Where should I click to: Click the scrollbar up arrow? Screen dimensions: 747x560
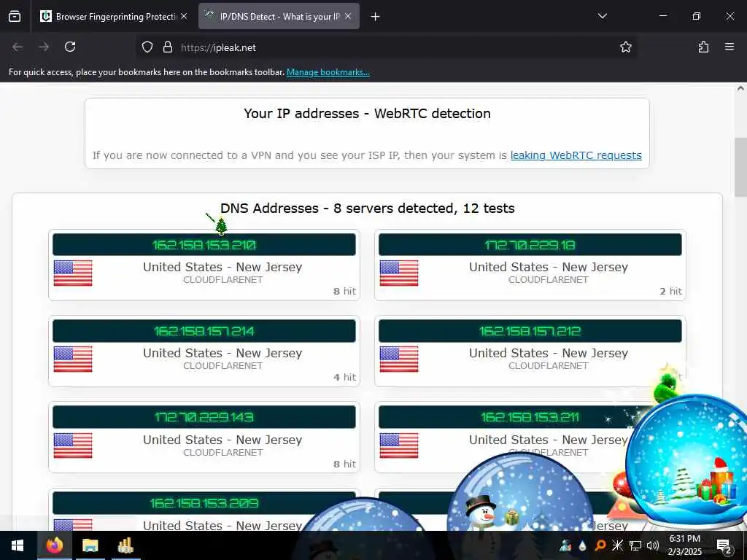740,88
